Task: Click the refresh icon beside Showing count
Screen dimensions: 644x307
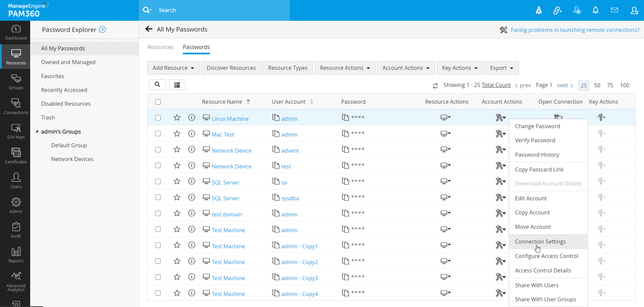Action: [x=435, y=86]
